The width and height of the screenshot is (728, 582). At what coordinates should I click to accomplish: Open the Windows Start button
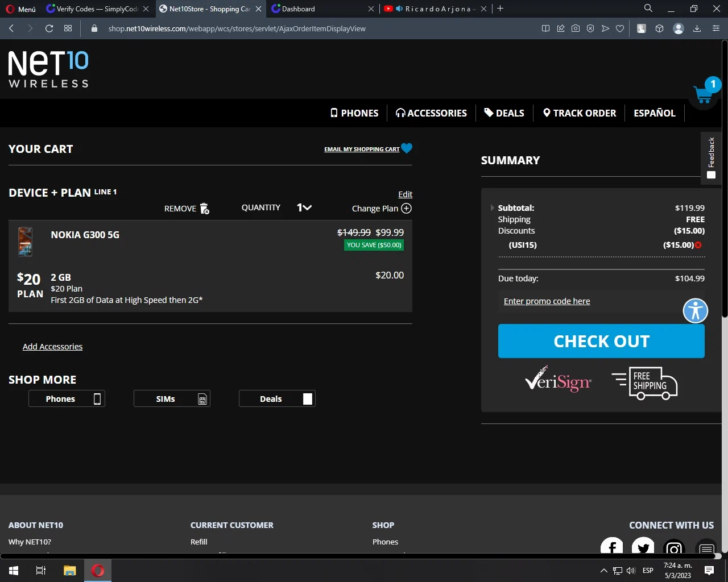pos(14,571)
